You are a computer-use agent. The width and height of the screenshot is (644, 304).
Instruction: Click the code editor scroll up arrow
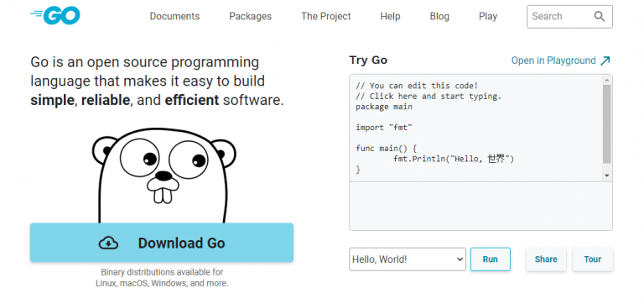click(606, 80)
